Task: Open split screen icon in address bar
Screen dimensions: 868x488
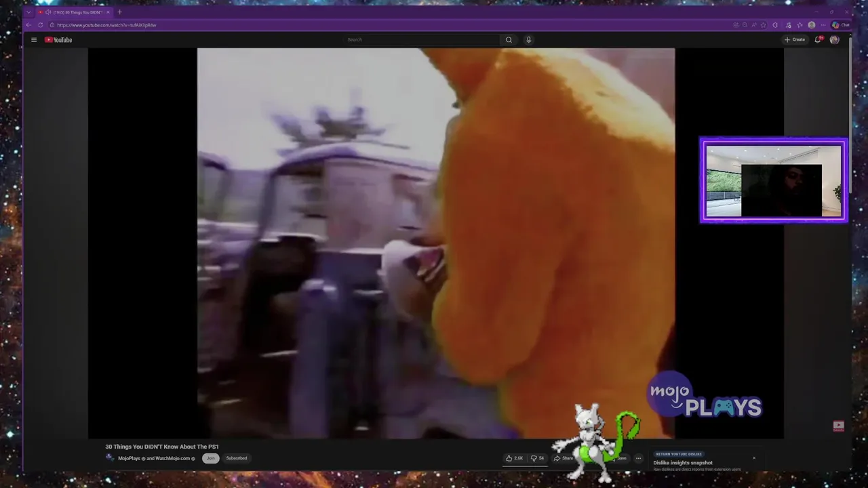Action: click(736, 25)
